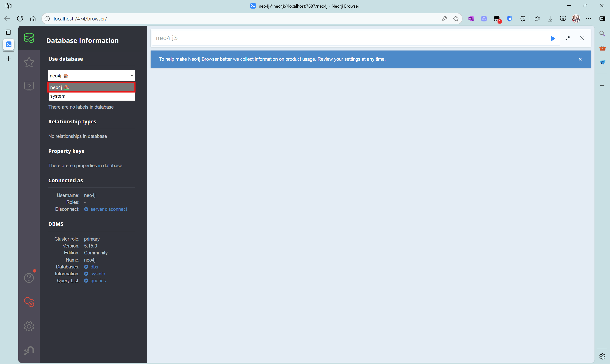Screen dimensions: 610x364
Task: Open the Extensions puzzle menu
Action: tap(523, 19)
